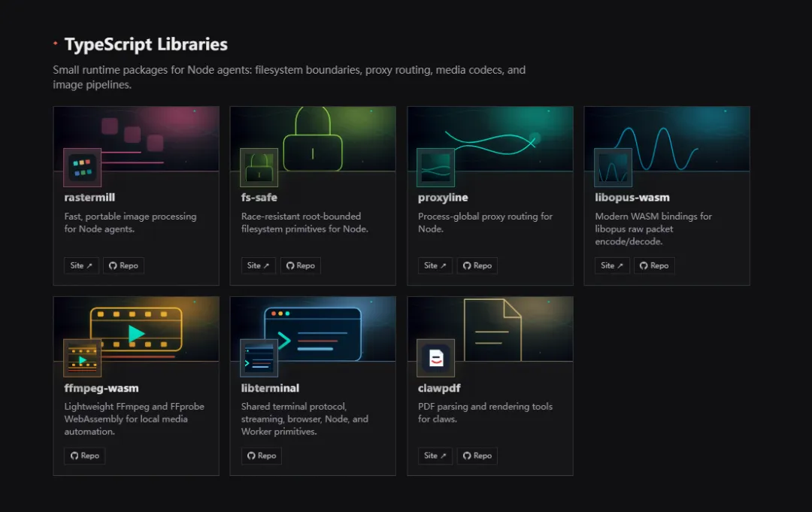
Task: Select the clawpdf card title
Action: coord(439,388)
